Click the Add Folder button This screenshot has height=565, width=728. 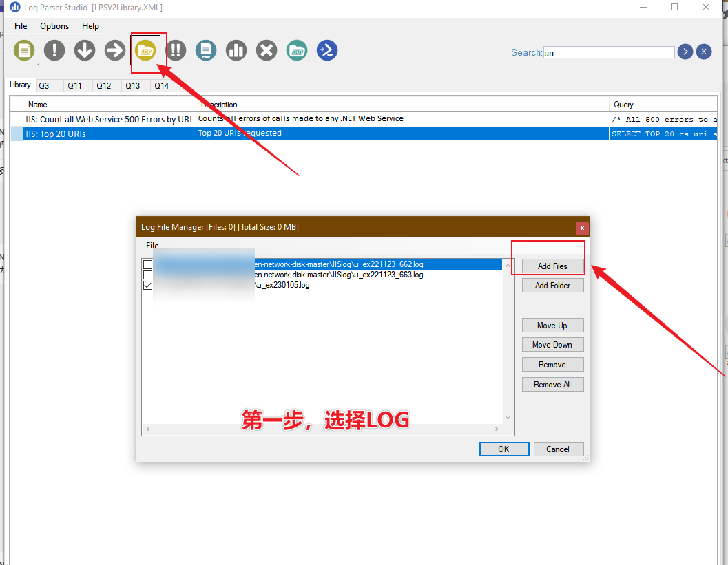pyautogui.click(x=552, y=286)
